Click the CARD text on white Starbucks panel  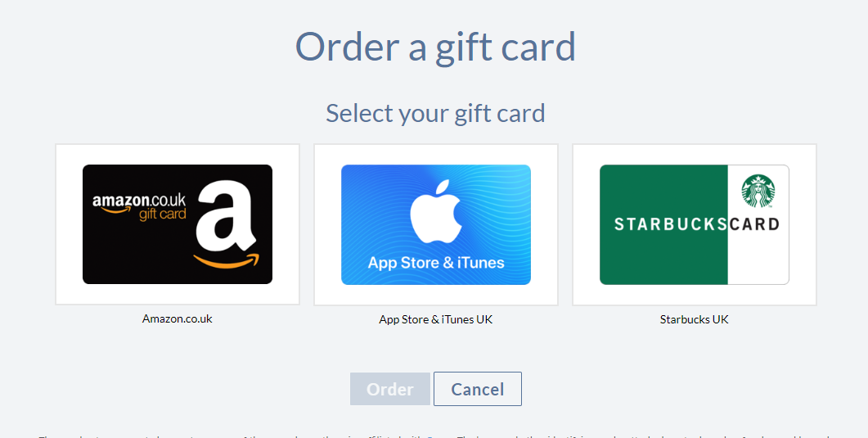[754, 224]
